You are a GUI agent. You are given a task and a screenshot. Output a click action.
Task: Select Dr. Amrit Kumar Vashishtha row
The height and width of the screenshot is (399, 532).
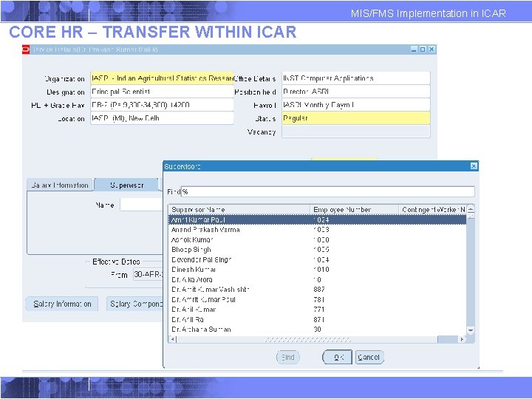pos(317,290)
